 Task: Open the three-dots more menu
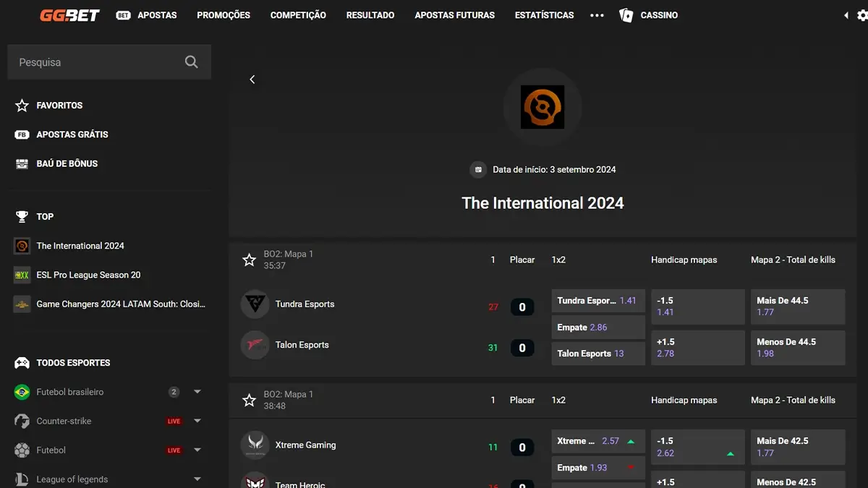597,15
